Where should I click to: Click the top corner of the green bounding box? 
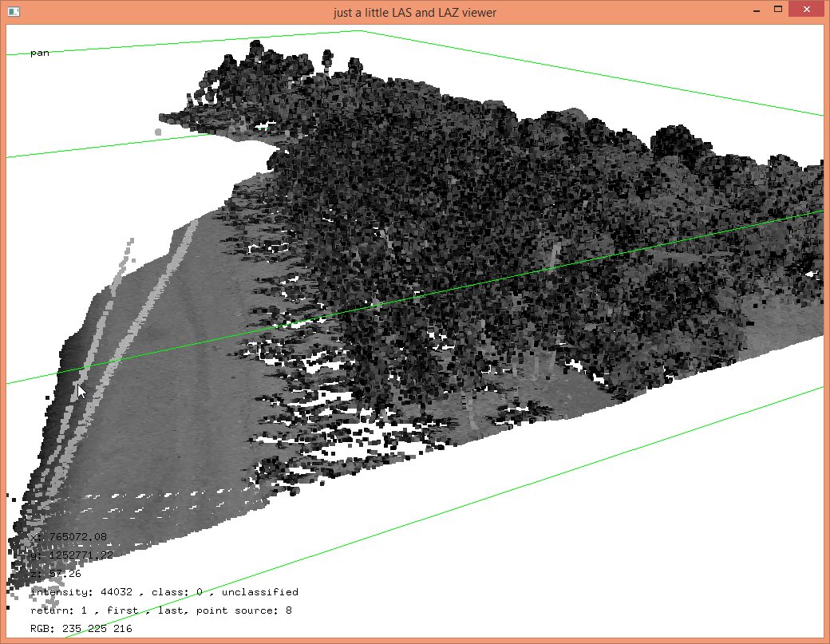tap(361, 31)
